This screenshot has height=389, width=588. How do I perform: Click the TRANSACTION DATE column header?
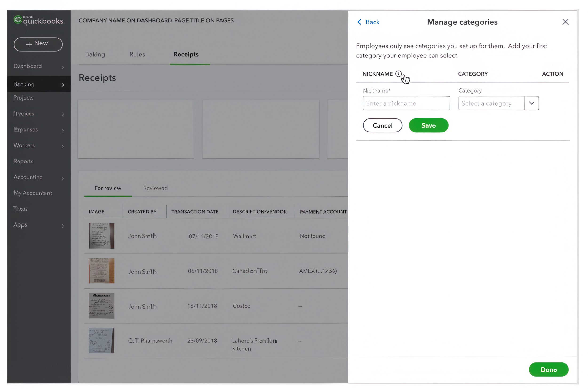tap(195, 212)
